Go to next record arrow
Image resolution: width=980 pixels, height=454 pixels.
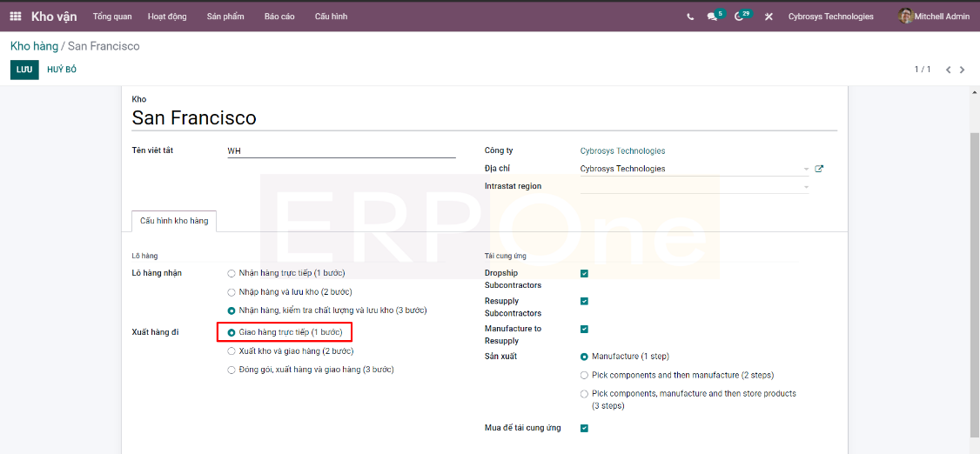click(963, 70)
